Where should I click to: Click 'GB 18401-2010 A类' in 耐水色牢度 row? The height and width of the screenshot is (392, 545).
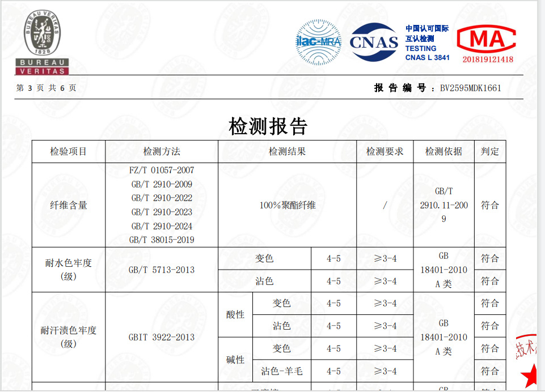(x=444, y=270)
